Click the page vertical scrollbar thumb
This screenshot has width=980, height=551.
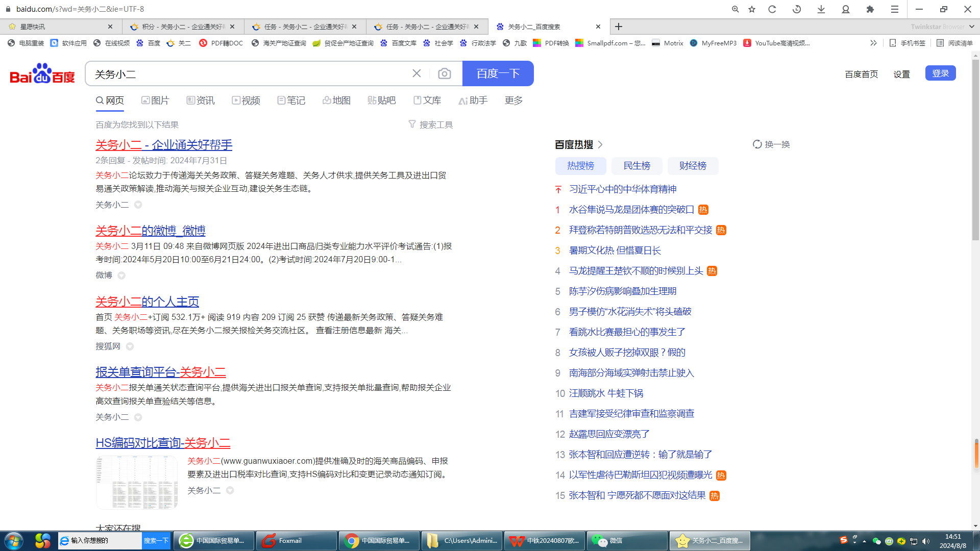tap(975, 151)
